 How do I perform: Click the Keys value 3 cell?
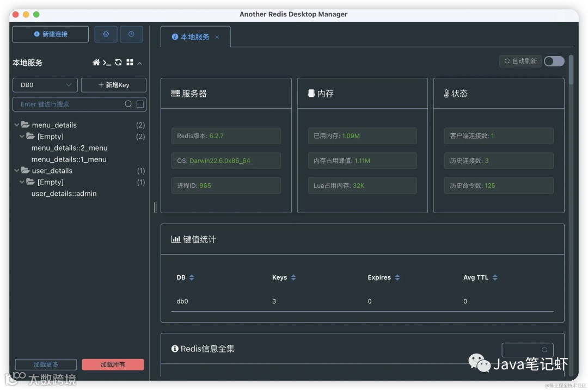pos(274,301)
